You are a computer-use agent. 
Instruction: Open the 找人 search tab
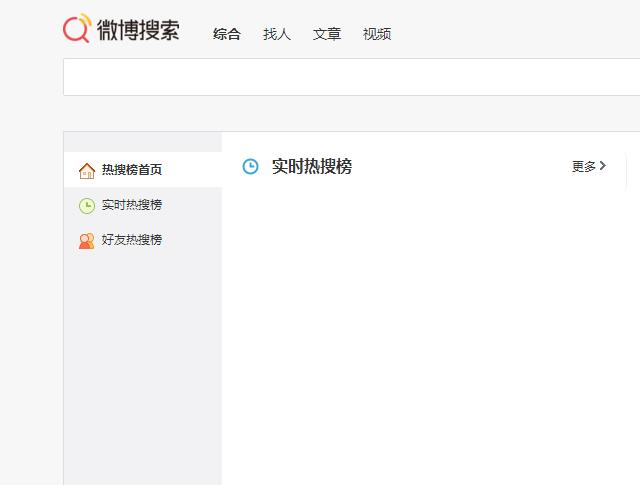click(277, 34)
